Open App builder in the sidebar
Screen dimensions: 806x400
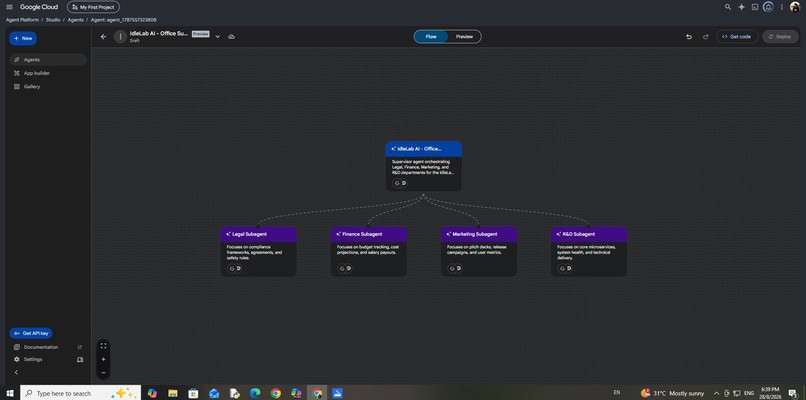(48, 73)
